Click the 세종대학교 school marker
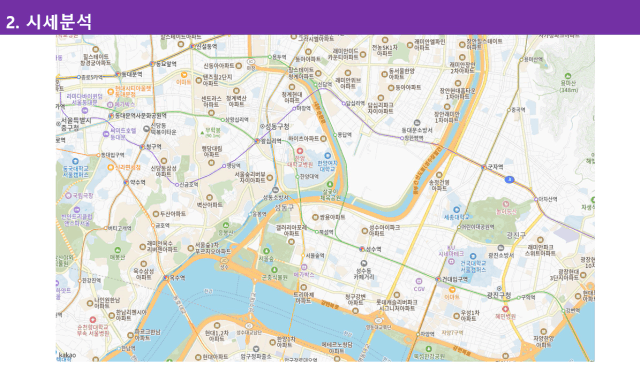Image resolution: width=640 pixels, height=367 pixels. [456, 209]
